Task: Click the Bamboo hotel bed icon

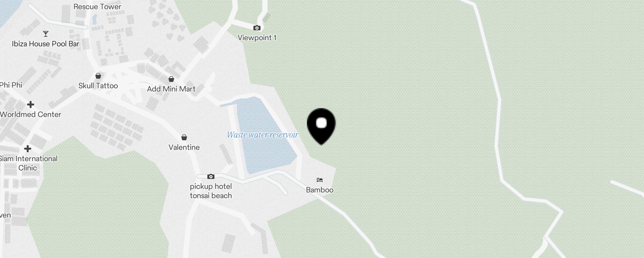Action: pos(320,180)
